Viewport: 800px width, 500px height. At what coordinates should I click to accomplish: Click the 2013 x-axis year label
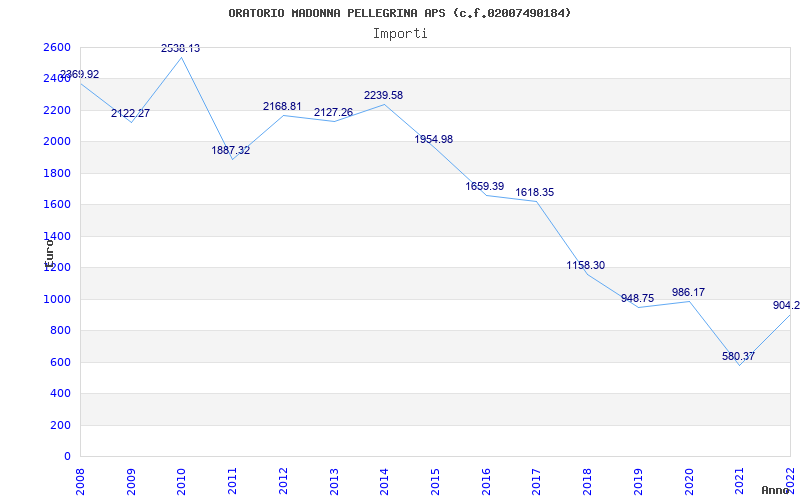(334, 482)
